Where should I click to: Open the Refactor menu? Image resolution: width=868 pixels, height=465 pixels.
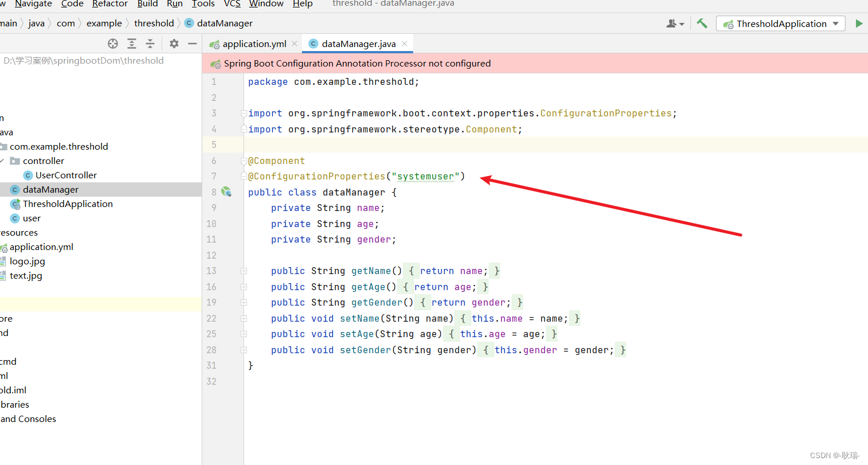(109, 4)
